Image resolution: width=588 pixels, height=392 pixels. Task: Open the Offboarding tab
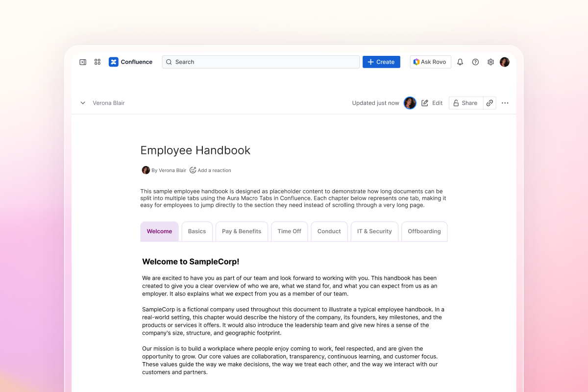pos(424,231)
